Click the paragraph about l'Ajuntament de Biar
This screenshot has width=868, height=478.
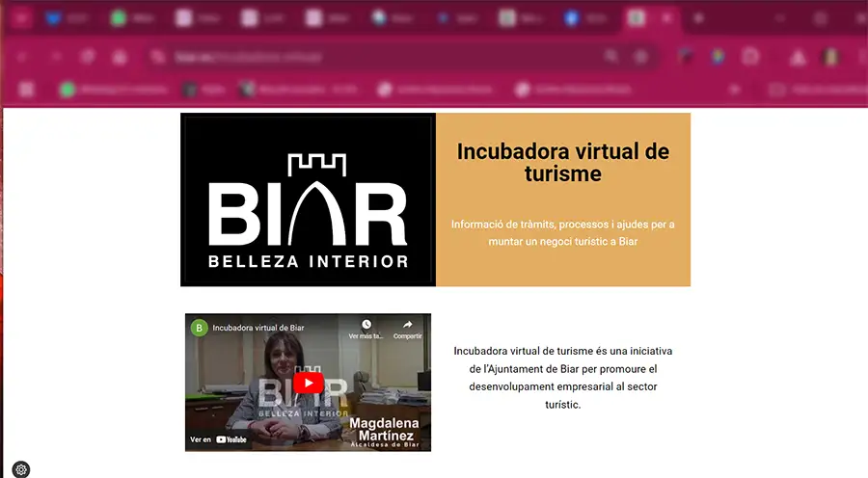coord(563,378)
